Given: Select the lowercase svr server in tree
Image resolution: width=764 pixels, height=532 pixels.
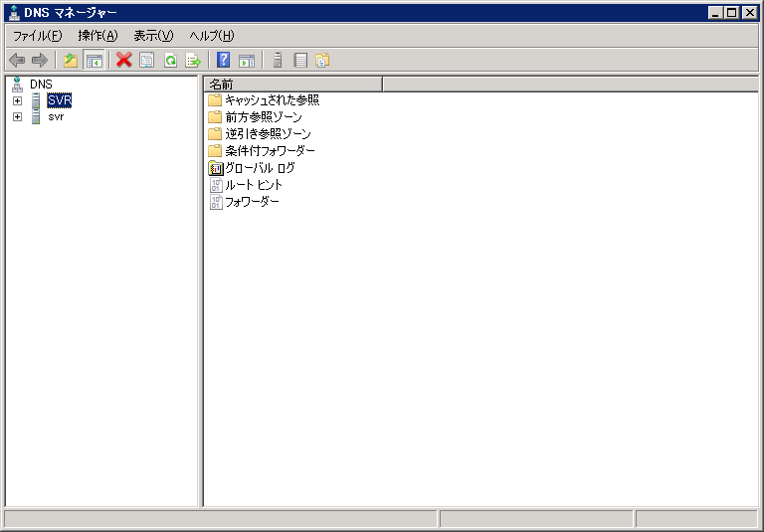Looking at the screenshot, I should click(x=56, y=117).
